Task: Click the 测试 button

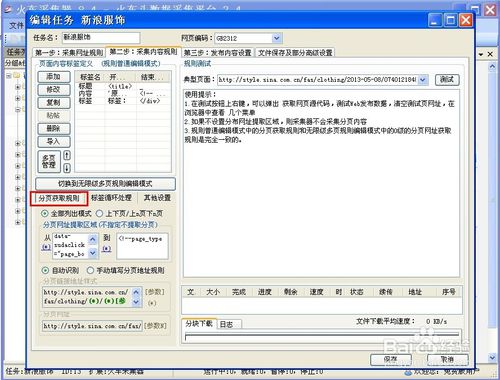Action: coord(447,79)
